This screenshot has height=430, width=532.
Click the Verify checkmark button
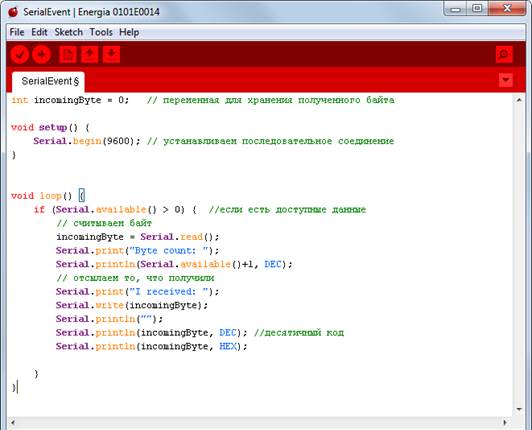pyautogui.click(x=20, y=54)
